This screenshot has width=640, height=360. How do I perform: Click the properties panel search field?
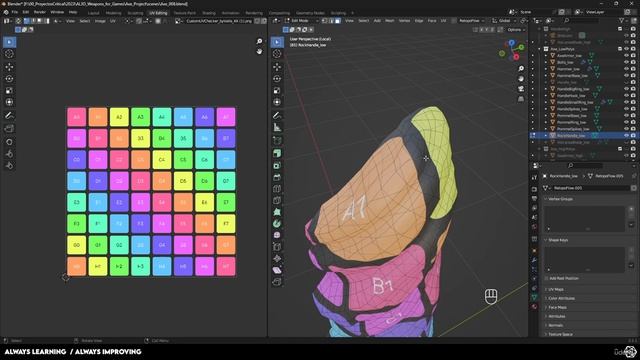(584, 165)
